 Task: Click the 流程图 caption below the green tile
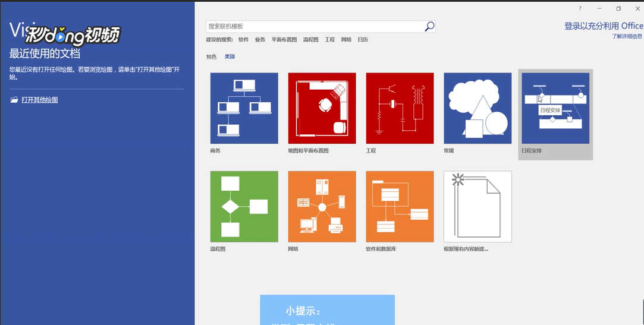pyautogui.click(x=218, y=249)
